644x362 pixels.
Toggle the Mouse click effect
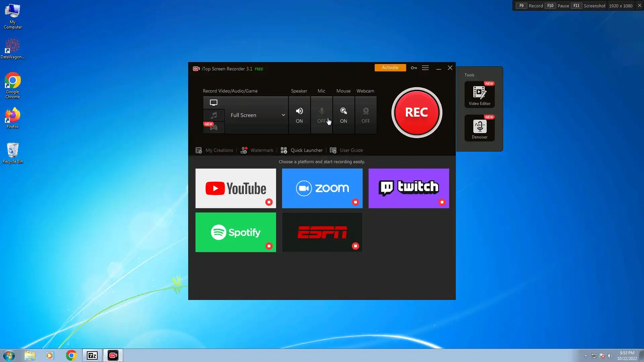[343, 115]
